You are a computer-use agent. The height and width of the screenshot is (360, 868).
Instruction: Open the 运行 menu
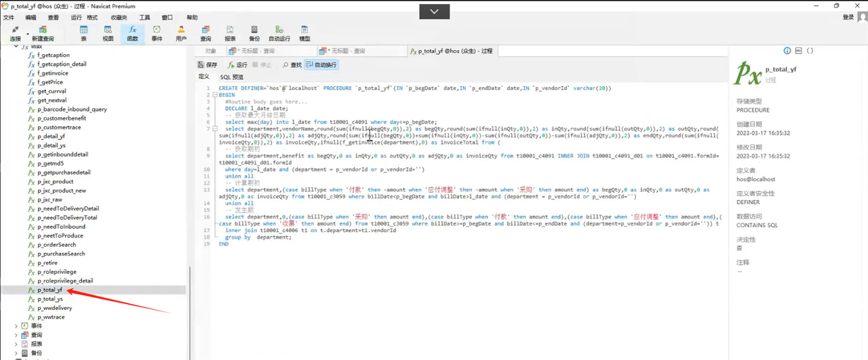(76, 17)
